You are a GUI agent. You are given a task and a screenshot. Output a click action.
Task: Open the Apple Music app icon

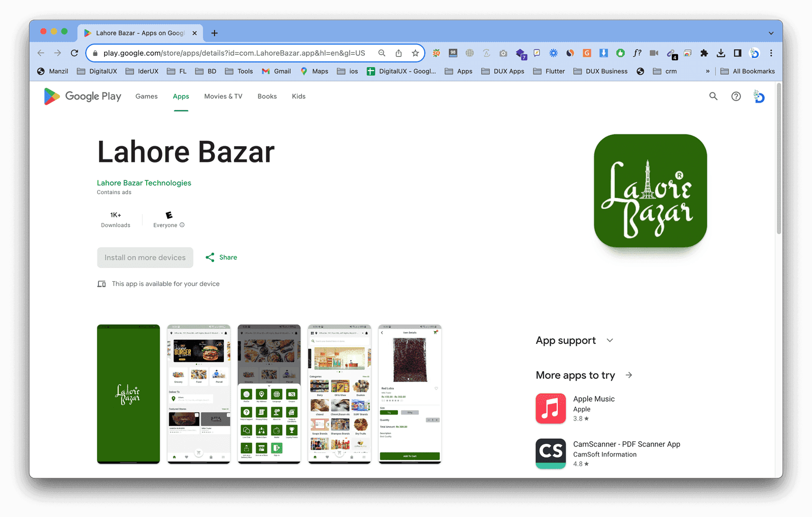click(x=551, y=408)
